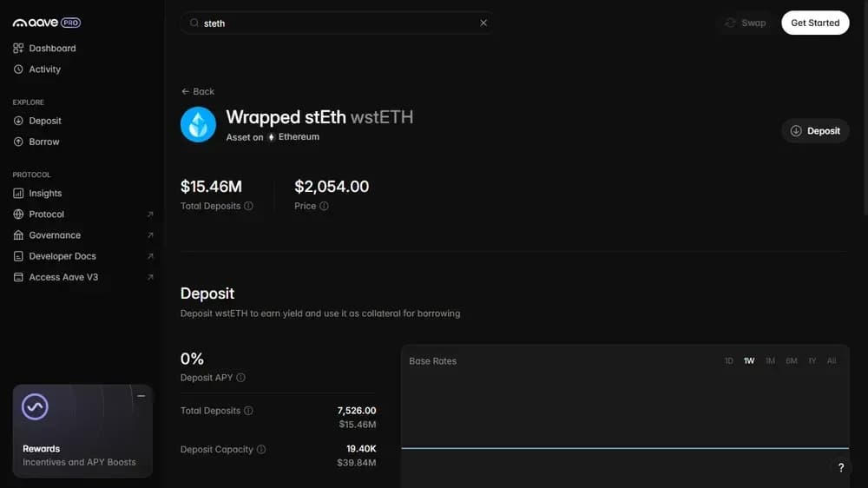Collapse the Rewards card with minus

pos(141,396)
